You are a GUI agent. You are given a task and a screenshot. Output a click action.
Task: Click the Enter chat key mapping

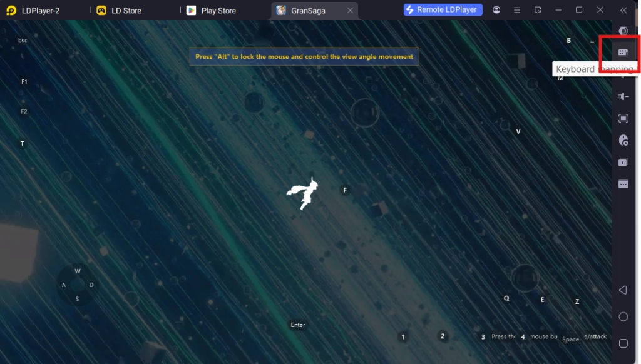(298, 325)
